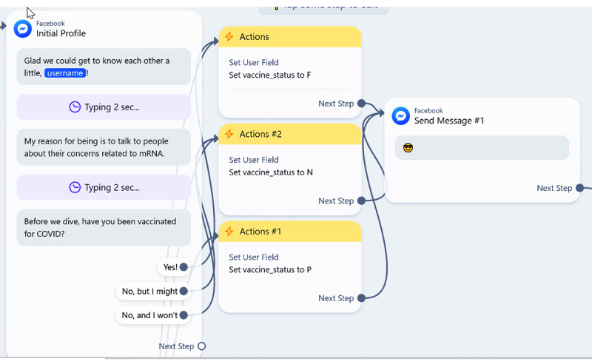The width and height of the screenshot is (592, 364).
Task: Select the 'No, and I won't' reply button
Action: pyautogui.click(x=153, y=315)
